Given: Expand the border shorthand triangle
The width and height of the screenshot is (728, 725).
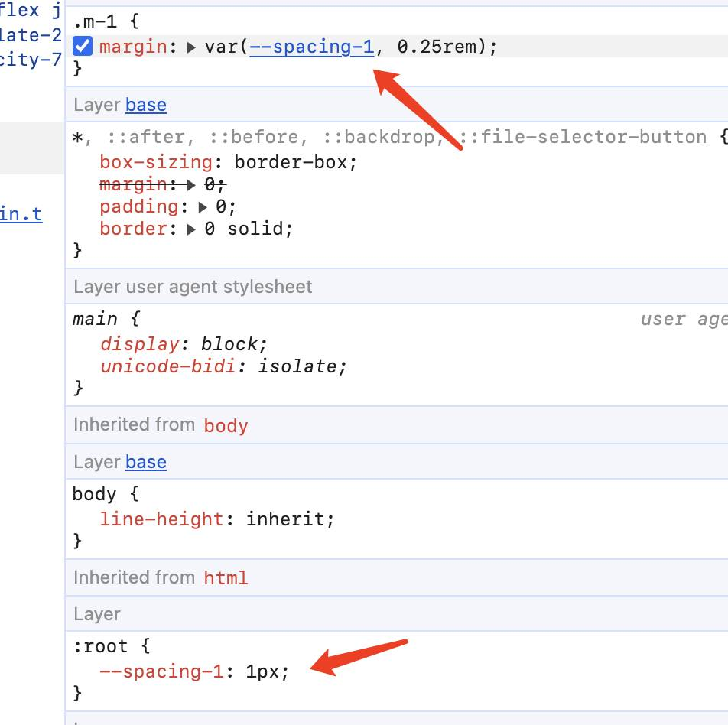Looking at the screenshot, I should (x=191, y=229).
